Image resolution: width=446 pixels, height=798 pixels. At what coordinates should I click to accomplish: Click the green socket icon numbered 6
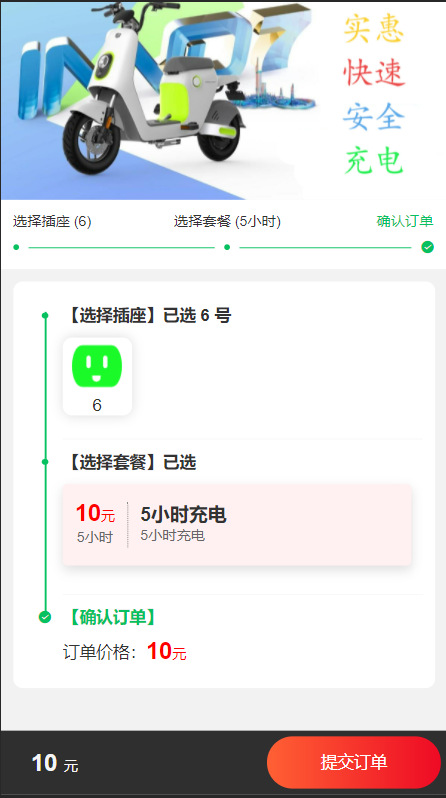(97, 366)
